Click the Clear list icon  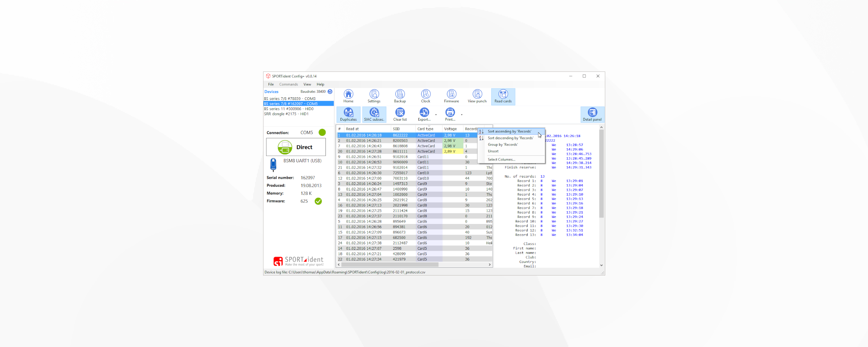[x=400, y=114]
